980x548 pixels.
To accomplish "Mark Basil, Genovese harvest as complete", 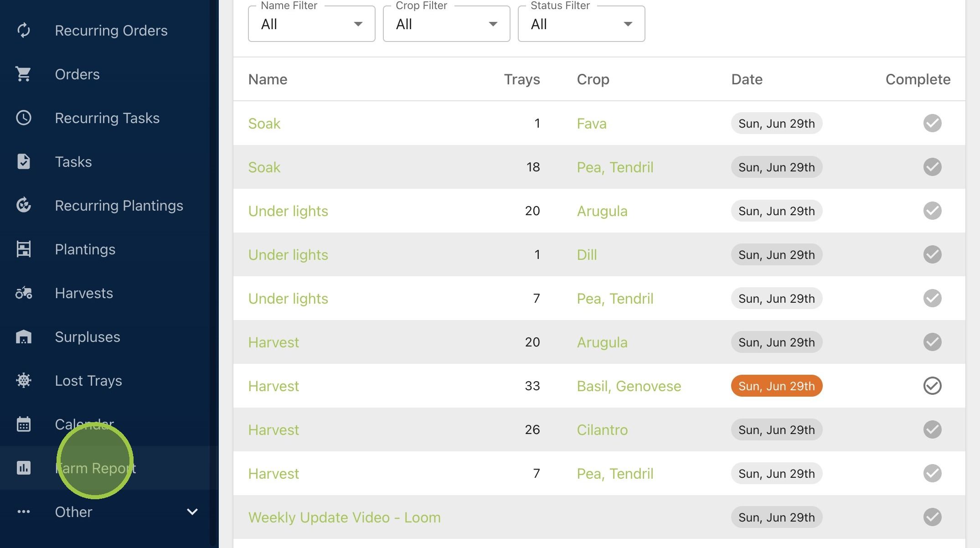I will [x=932, y=386].
